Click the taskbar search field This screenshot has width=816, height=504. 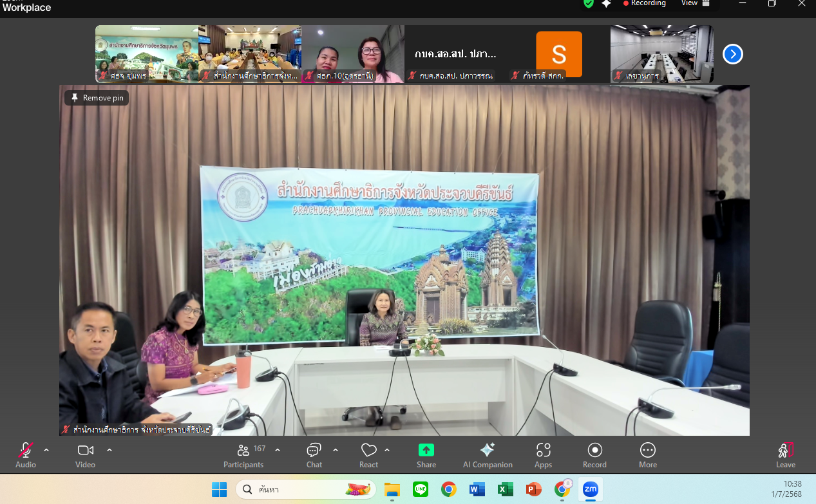pyautogui.click(x=305, y=490)
